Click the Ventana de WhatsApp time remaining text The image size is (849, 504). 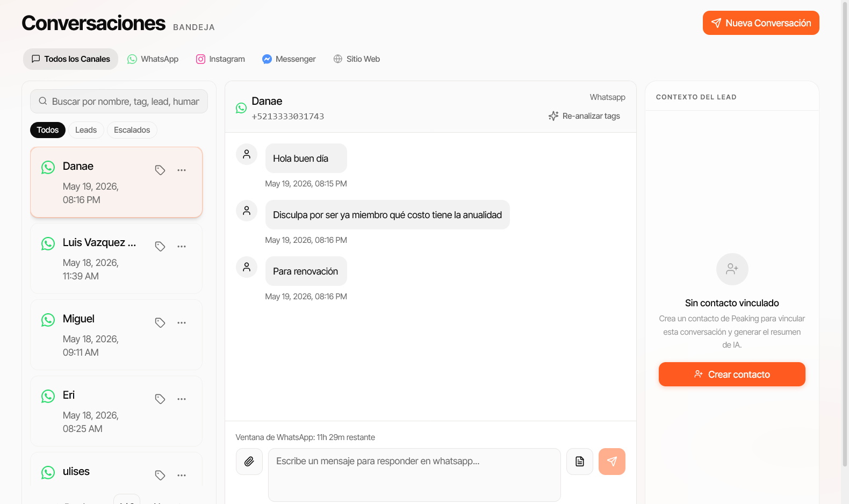(x=305, y=437)
